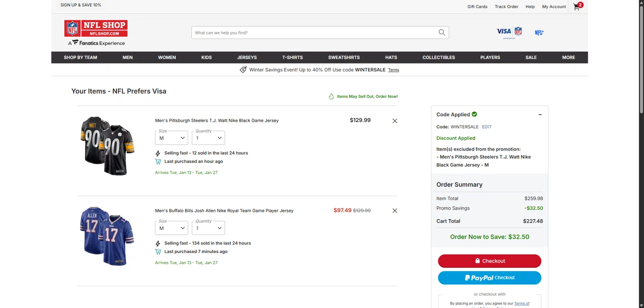Open the Jerseys menu
The width and height of the screenshot is (644, 308).
tap(247, 57)
